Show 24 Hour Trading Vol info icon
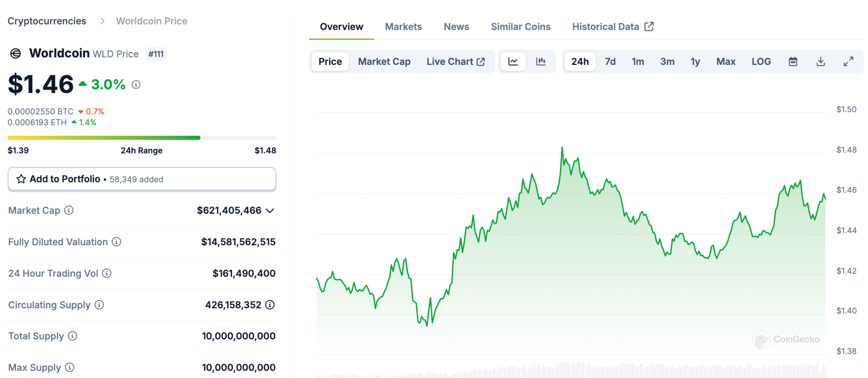 click(x=107, y=273)
